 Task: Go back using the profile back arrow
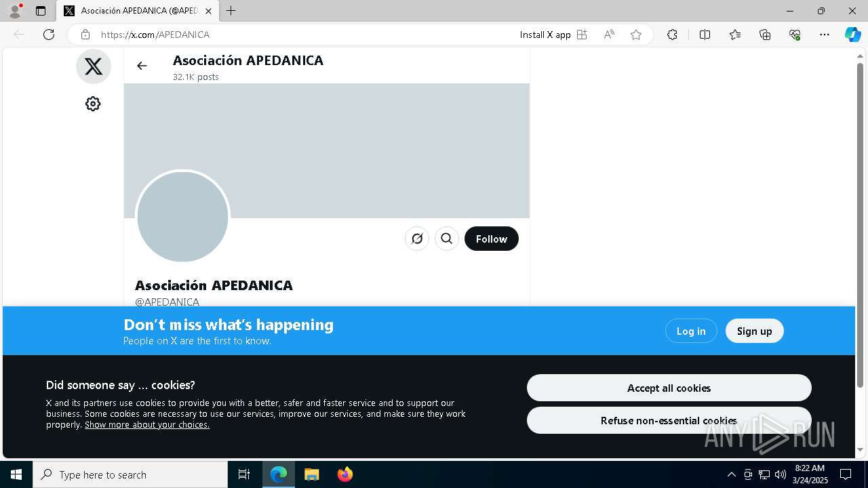click(142, 66)
